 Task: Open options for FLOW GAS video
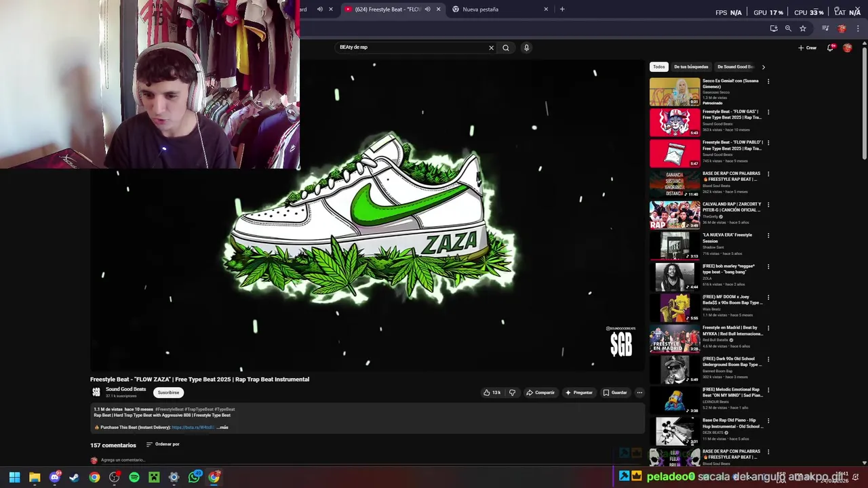[x=768, y=112]
